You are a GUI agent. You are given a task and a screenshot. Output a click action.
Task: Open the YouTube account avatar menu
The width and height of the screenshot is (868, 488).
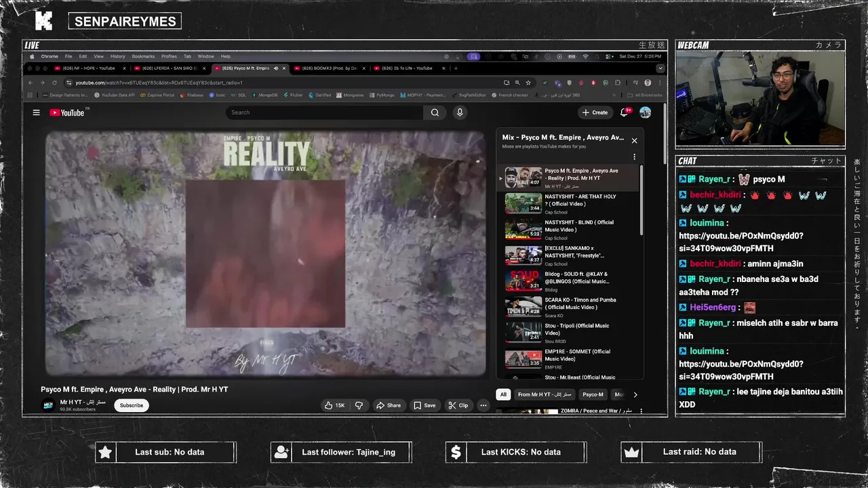point(645,113)
